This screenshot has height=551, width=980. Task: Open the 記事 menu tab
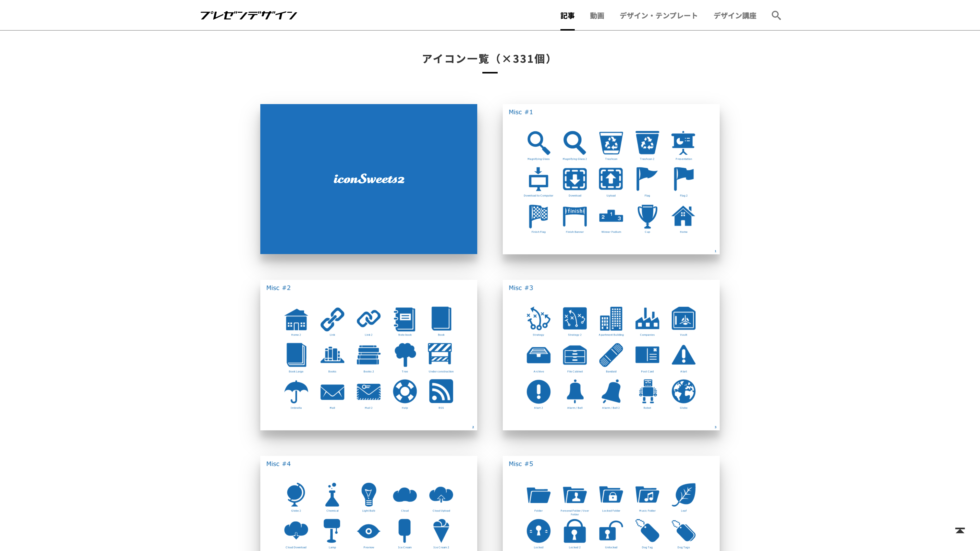tap(567, 16)
